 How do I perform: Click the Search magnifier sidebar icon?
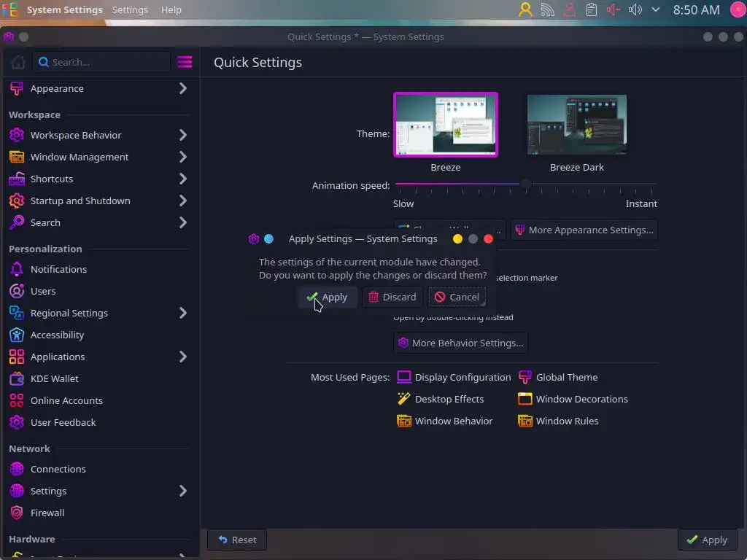click(17, 223)
